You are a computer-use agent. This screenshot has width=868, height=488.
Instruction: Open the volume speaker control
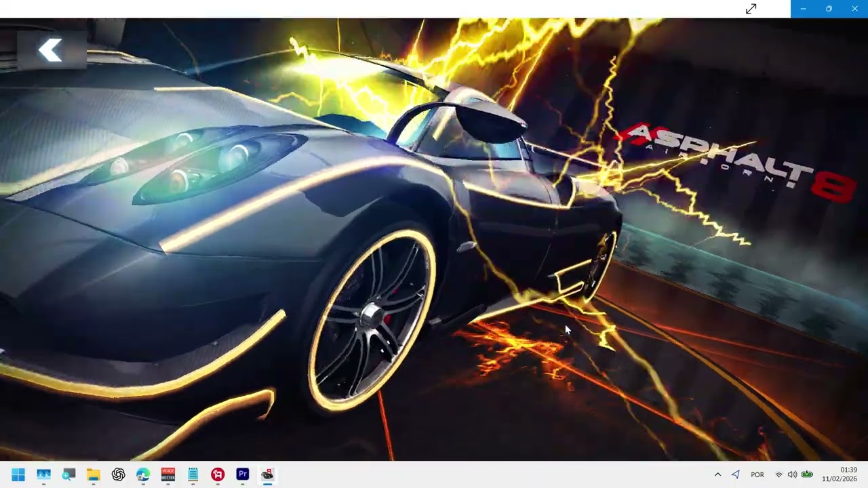792,475
